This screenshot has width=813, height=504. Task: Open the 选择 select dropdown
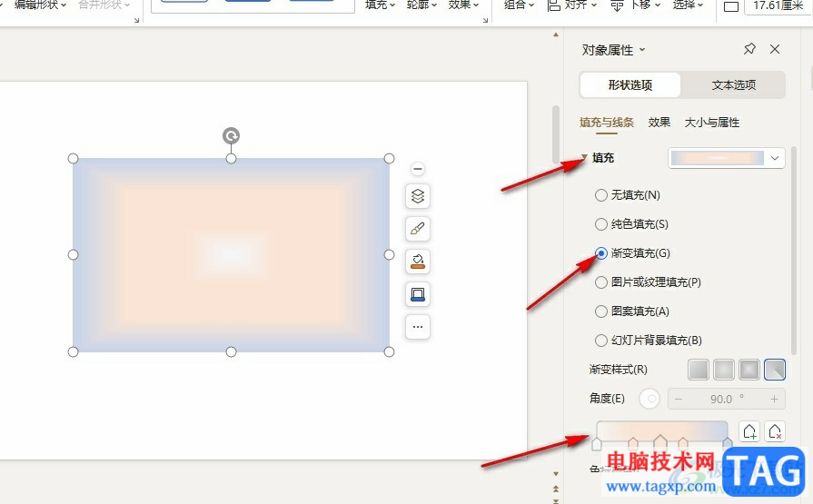pos(688,5)
